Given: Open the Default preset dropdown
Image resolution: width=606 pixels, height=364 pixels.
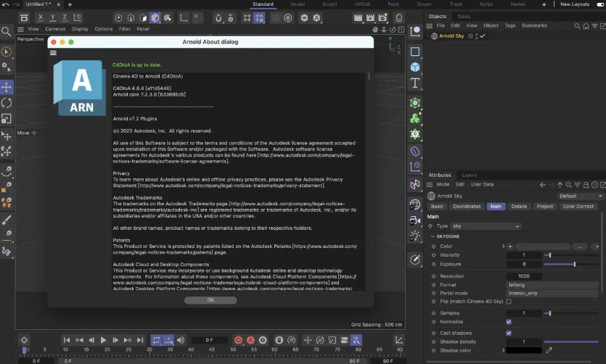Looking at the screenshot, I should click(x=580, y=196).
